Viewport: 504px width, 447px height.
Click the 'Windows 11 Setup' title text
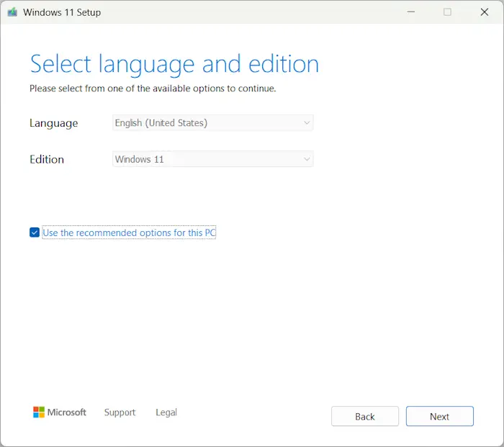pos(62,12)
